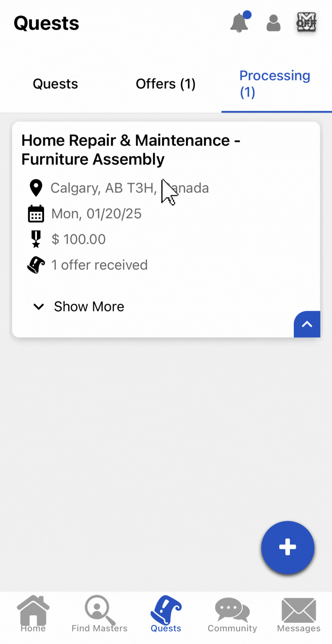The image size is (332, 644).
Task: Switch to the Quests tab at top
Action: tap(55, 84)
